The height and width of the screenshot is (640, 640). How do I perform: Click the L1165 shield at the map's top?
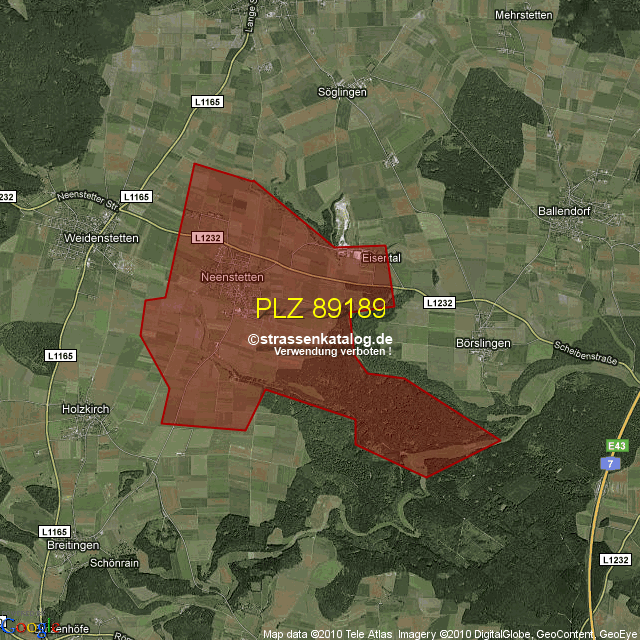click(206, 101)
